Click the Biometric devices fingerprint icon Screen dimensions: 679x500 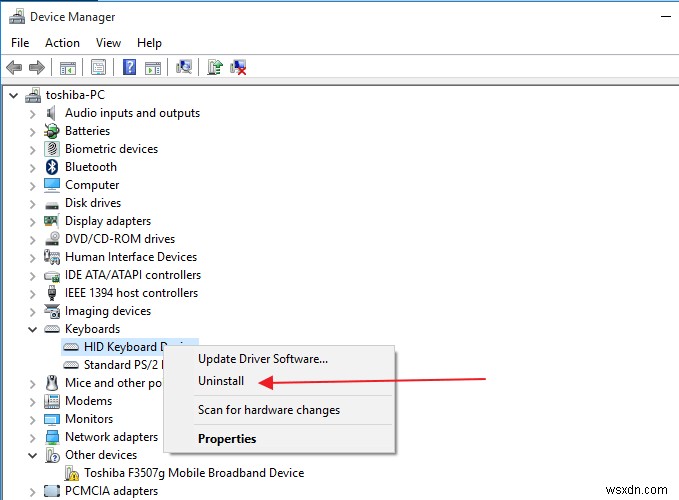point(52,149)
